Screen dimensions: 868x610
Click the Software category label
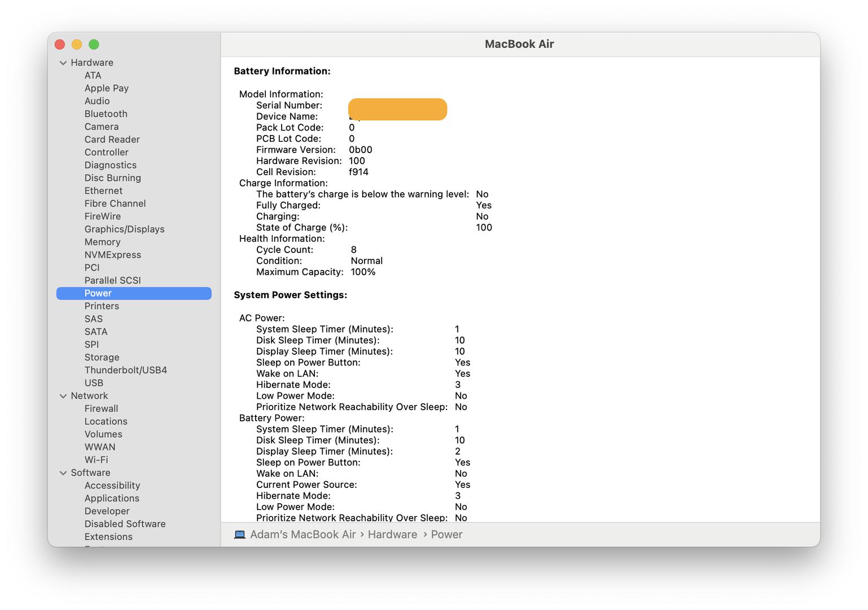91,473
